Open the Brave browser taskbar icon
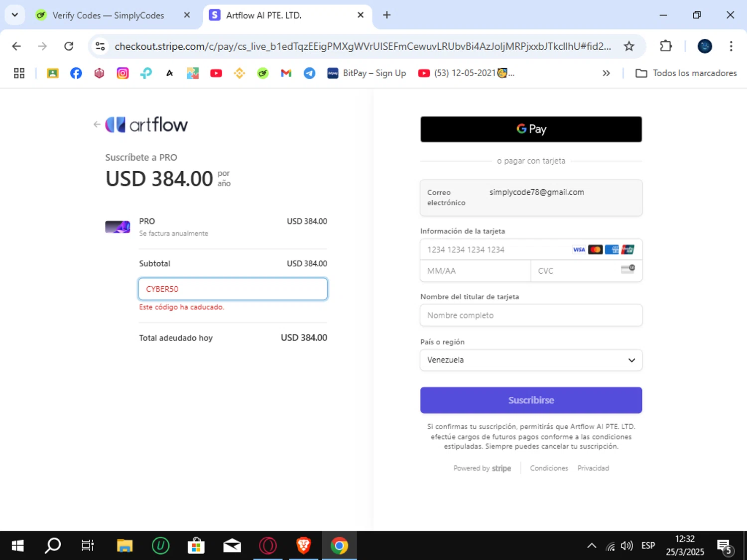 [304, 546]
